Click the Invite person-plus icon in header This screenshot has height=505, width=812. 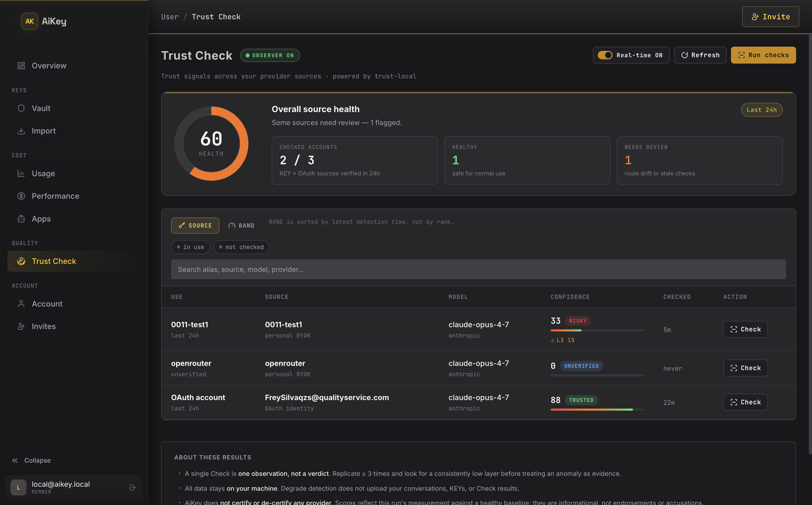click(x=755, y=17)
